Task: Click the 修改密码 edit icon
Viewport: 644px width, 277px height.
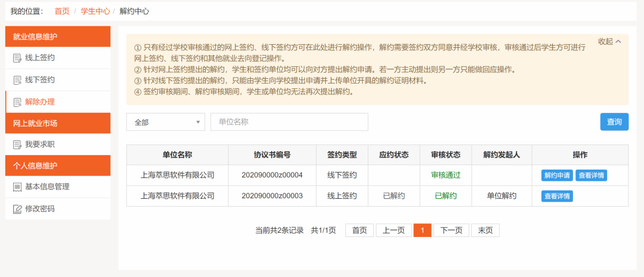Action: (17, 209)
